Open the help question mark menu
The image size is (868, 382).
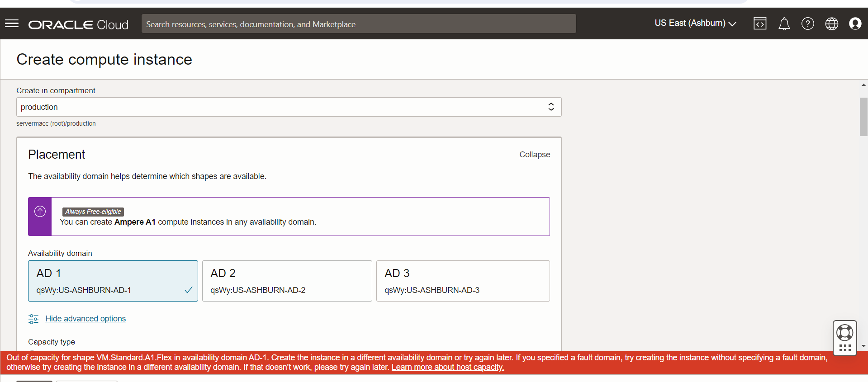coord(808,24)
